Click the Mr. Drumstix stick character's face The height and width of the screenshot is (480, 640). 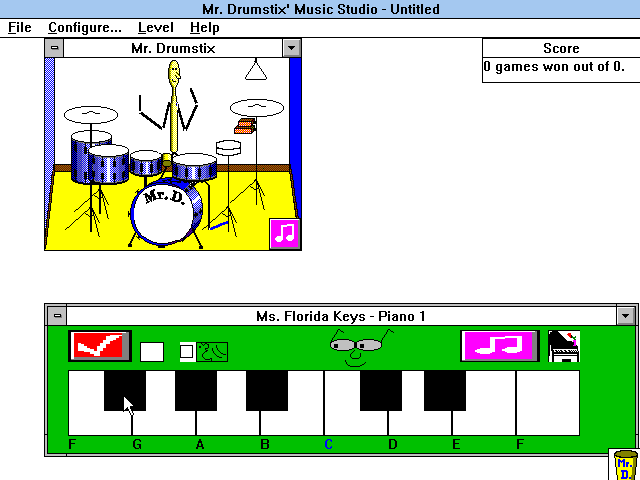pos(174,73)
